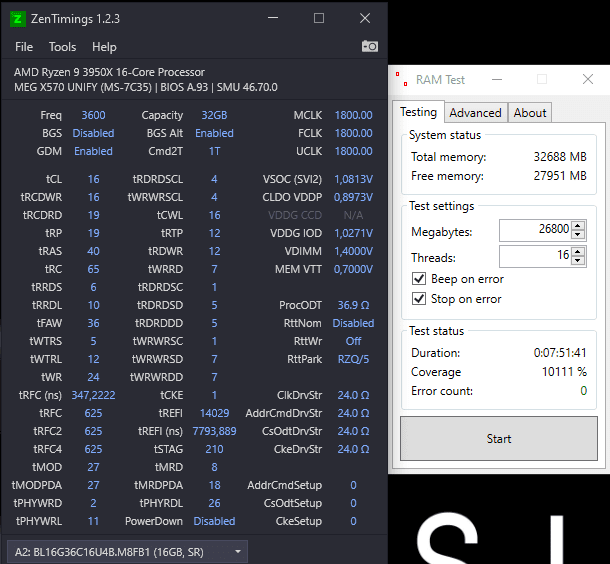Click the MEG X570 UNIFY motherboard info line
This screenshot has width=610, height=564.
click(146, 87)
